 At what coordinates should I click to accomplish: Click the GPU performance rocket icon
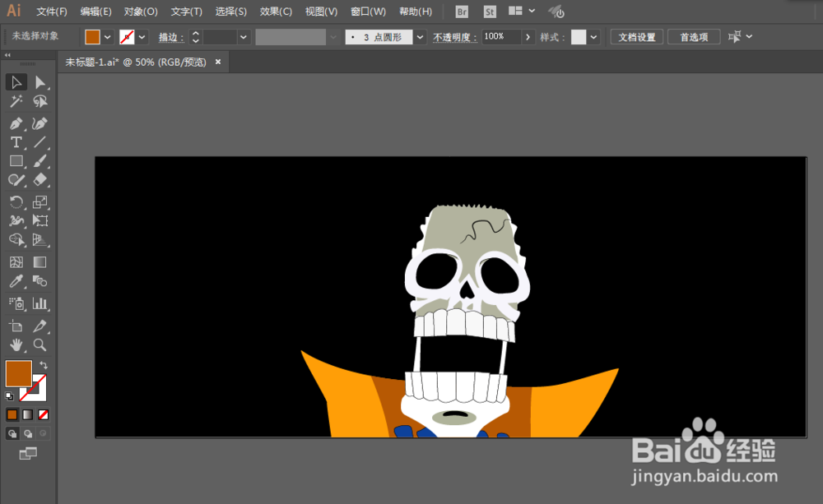pos(556,12)
